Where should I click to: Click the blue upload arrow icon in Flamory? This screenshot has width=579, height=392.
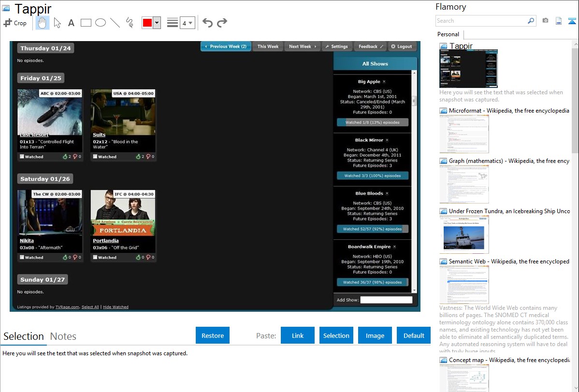(x=572, y=21)
